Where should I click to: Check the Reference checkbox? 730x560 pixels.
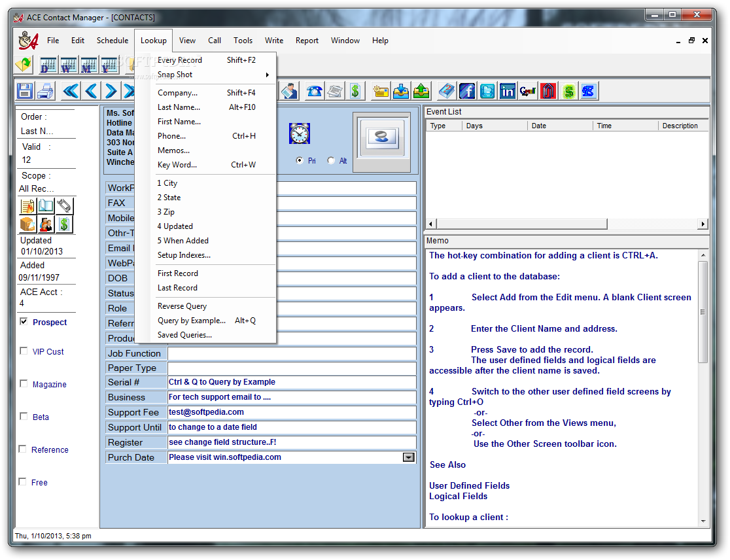pos(22,449)
